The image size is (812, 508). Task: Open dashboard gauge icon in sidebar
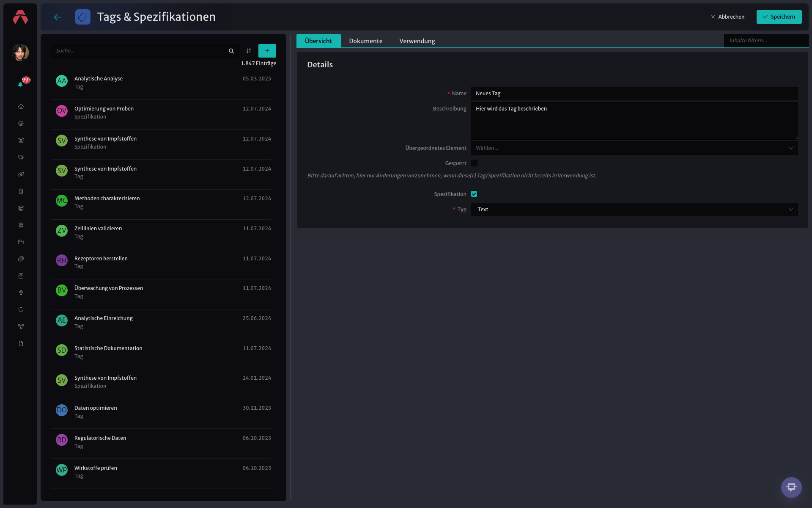(21, 124)
